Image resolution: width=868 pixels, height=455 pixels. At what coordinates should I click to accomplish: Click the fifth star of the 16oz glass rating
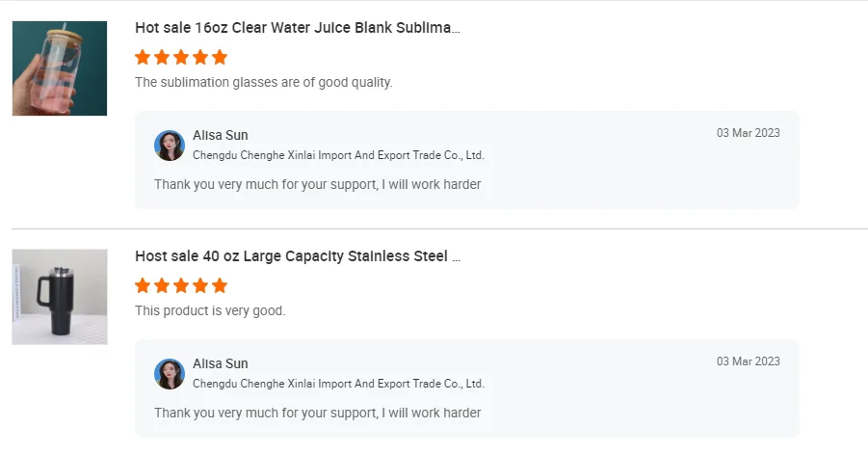pyautogui.click(x=220, y=57)
